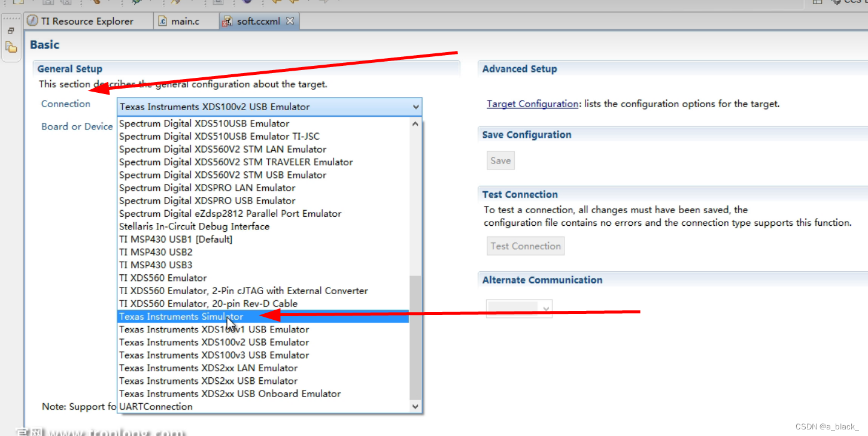Click the Save configuration button
868x436 pixels.
coord(500,161)
